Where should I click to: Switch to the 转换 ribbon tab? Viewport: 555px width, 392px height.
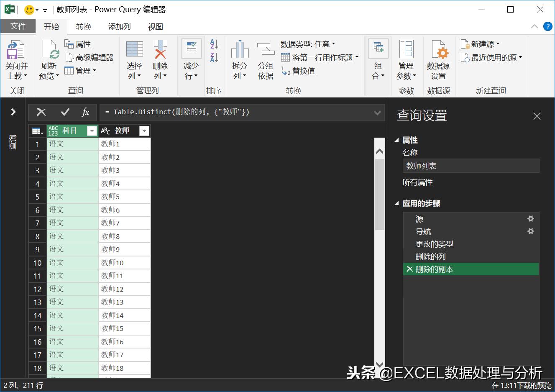pos(83,26)
